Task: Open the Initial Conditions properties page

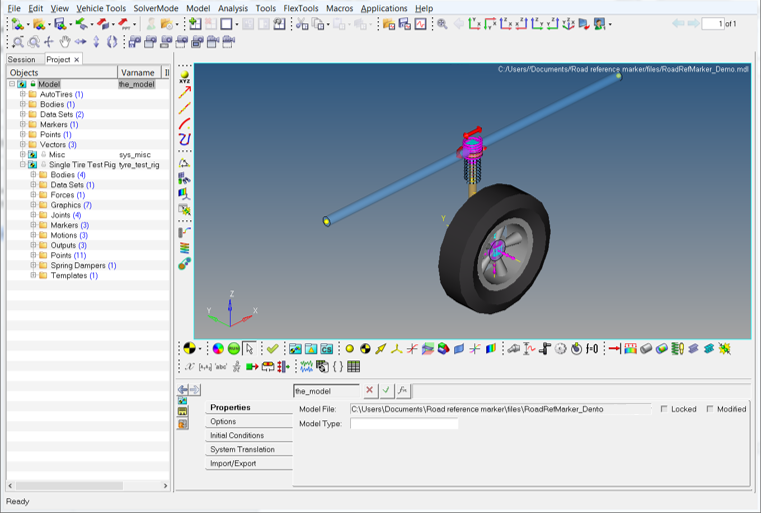Action: pyautogui.click(x=237, y=436)
